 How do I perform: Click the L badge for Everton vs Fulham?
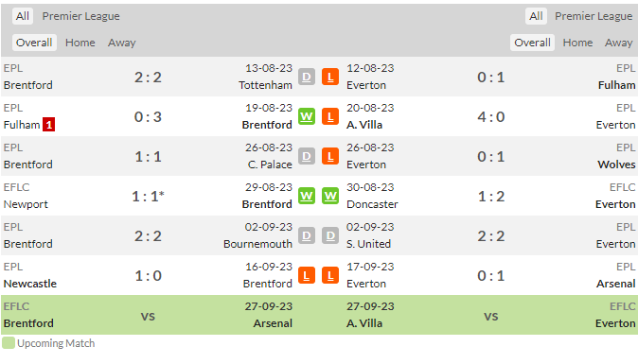tap(330, 77)
